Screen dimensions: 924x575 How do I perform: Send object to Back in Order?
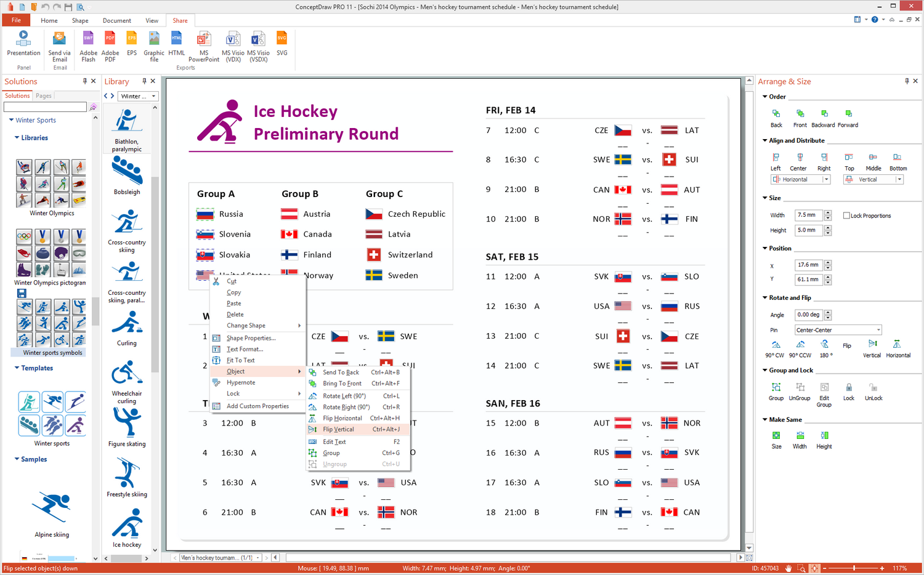pyautogui.click(x=776, y=118)
